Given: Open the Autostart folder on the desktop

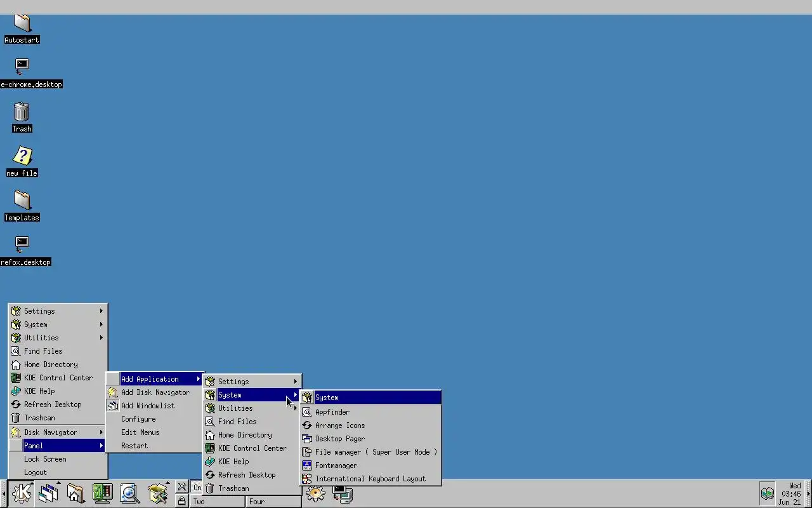Looking at the screenshot, I should [22, 29].
